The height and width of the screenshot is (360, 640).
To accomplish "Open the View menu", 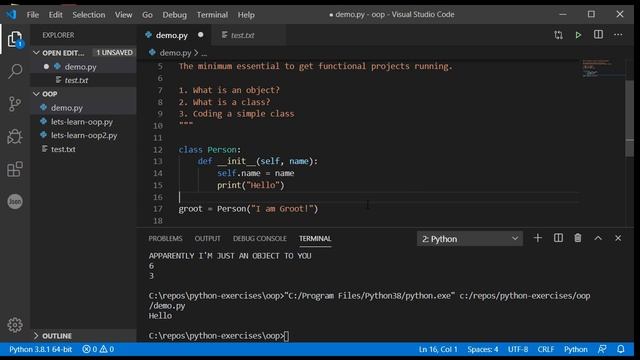I will (x=123, y=15).
